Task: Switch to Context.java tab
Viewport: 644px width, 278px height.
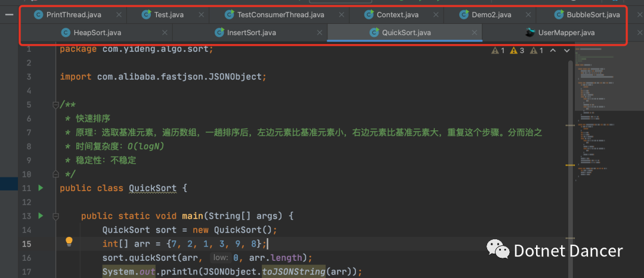Action: coord(398,15)
